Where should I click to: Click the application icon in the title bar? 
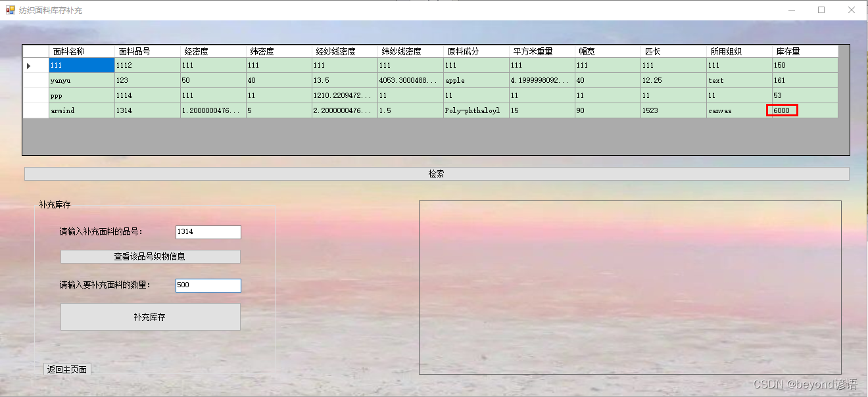(9, 10)
